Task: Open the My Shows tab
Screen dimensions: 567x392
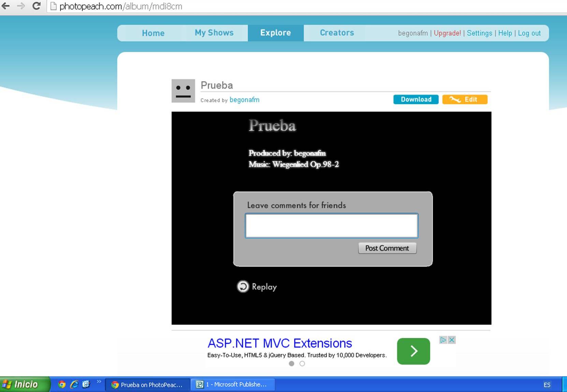Action: click(214, 33)
